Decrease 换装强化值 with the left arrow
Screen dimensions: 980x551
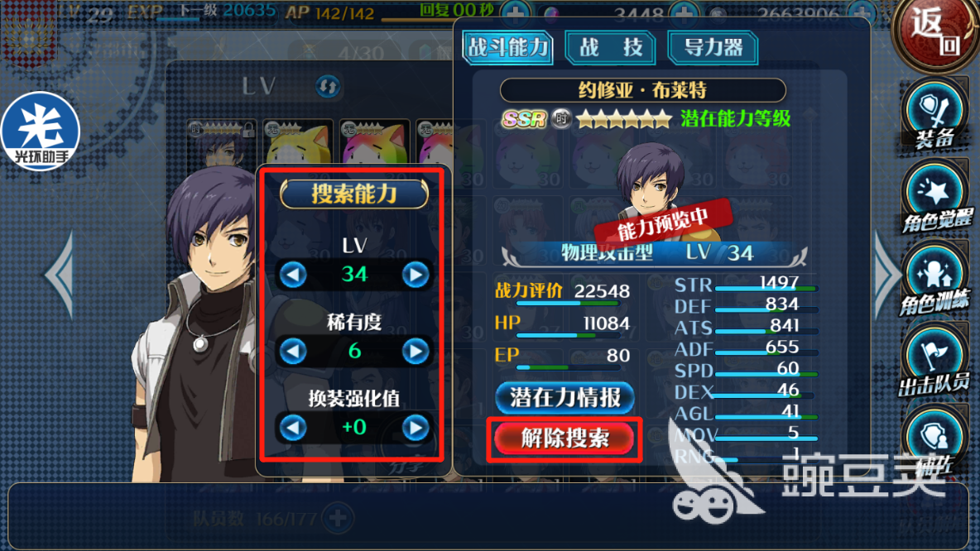pos(292,428)
